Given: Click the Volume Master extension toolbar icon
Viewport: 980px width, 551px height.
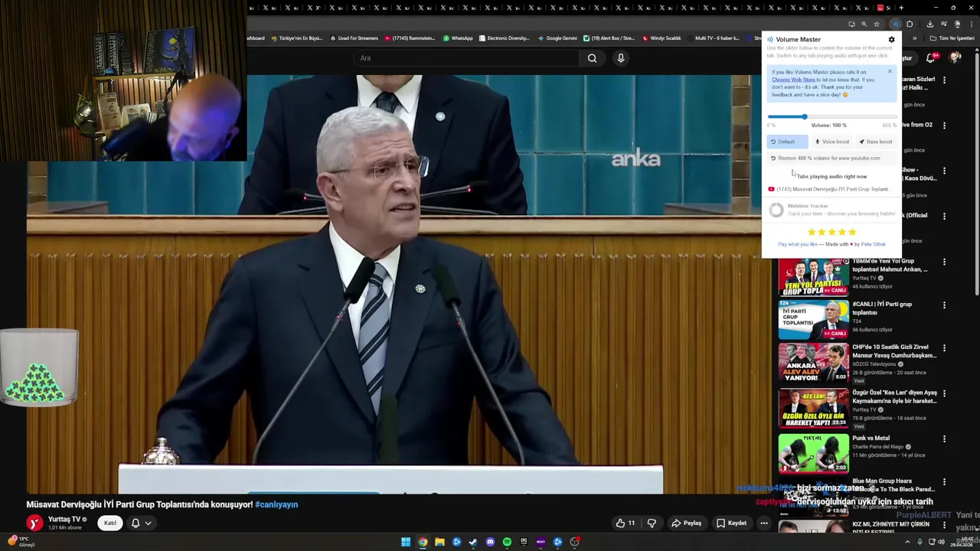Looking at the screenshot, I should 895,24.
